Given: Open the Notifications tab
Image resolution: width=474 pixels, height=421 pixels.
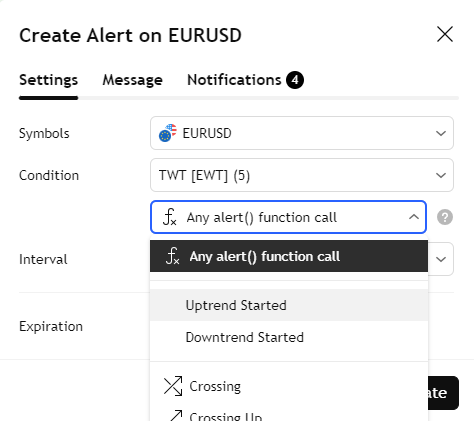Looking at the screenshot, I should [234, 80].
